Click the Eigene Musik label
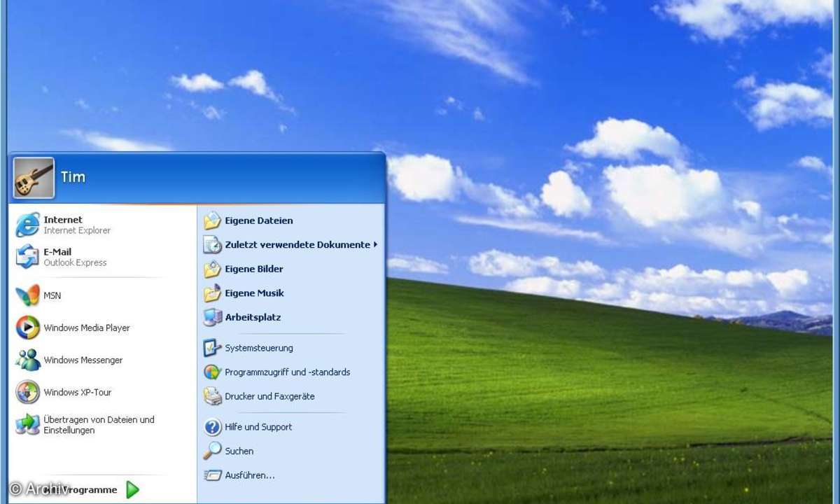Image resolution: width=840 pixels, height=504 pixels. point(254,293)
